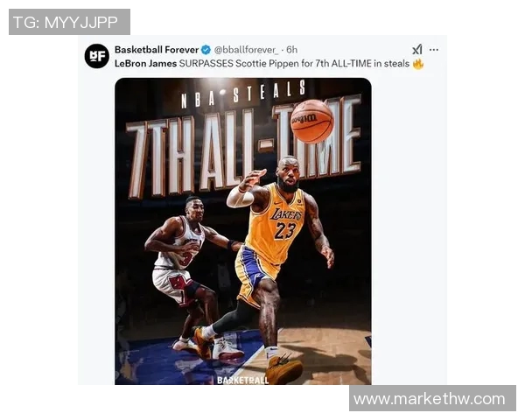Click the Basketball Forever BF avatar
This screenshot has height=420, width=525.
[x=97, y=56]
